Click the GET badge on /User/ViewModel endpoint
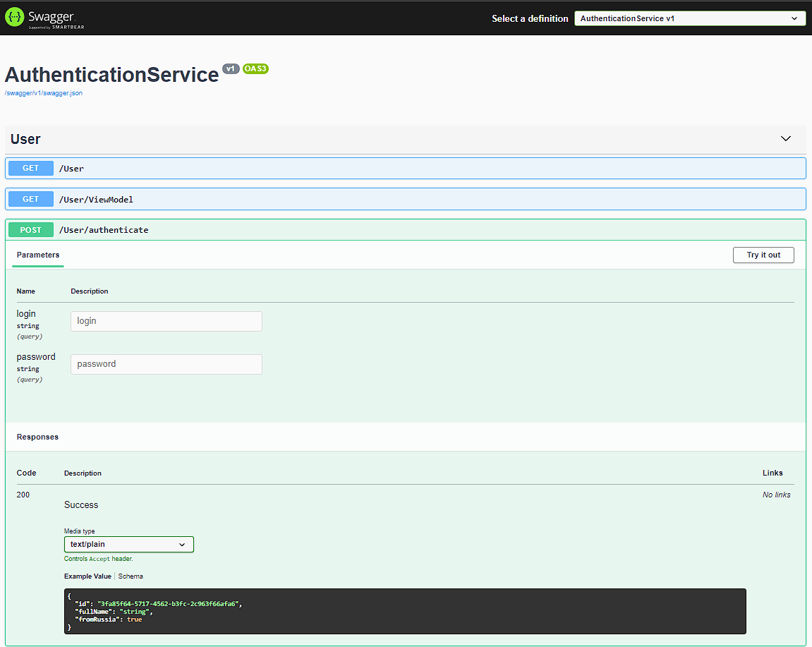Screen dimensions: 812x647 [x=30, y=199]
